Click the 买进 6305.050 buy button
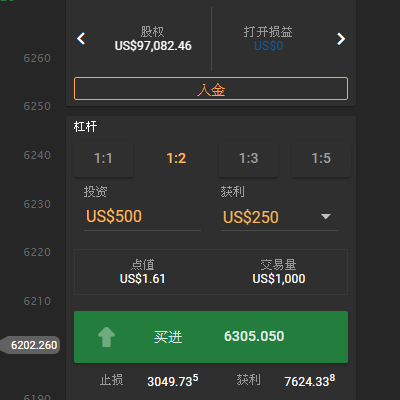The height and width of the screenshot is (400, 400). (211, 337)
